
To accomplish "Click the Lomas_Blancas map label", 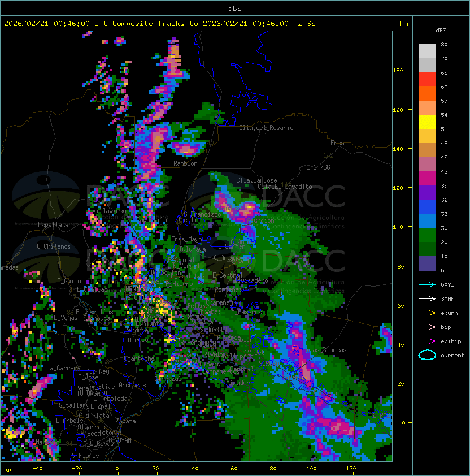I will (x=324, y=350).
